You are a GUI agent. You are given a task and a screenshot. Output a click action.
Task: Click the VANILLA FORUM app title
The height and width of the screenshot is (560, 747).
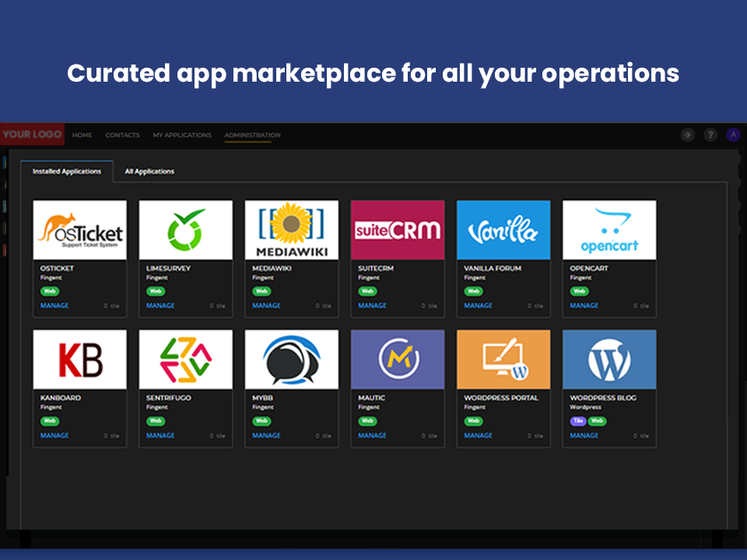coord(493,268)
